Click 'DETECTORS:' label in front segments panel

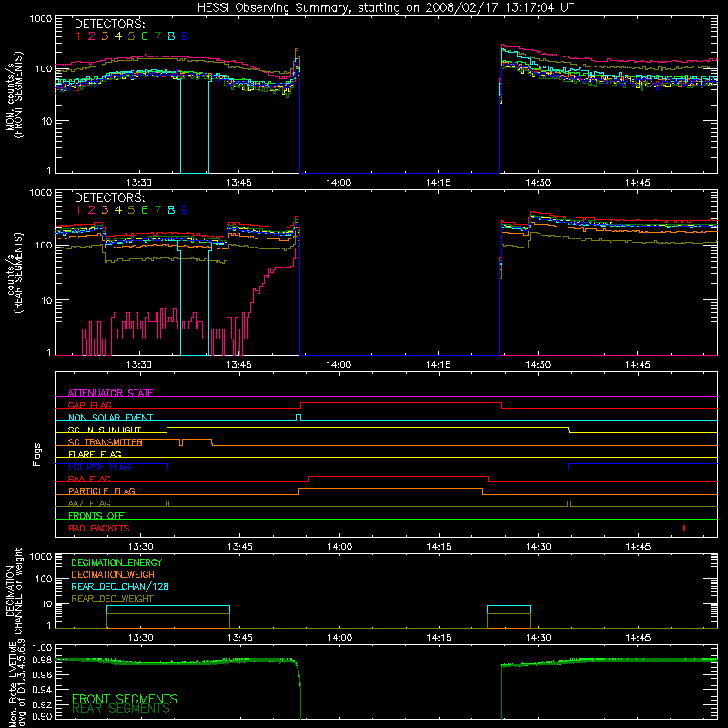point(110,24)
